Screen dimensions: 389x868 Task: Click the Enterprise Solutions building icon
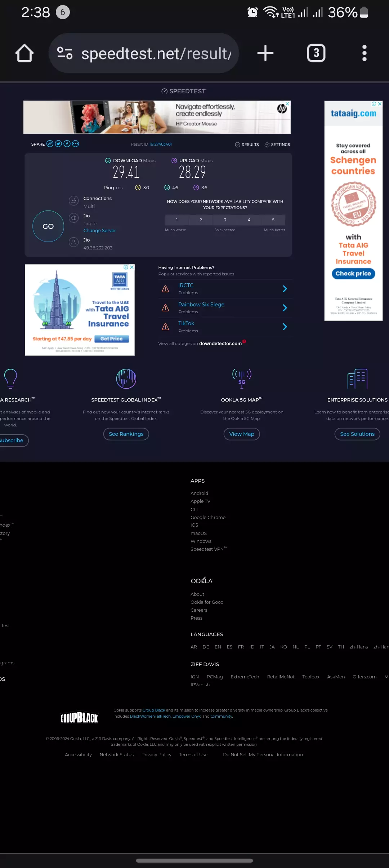click(x=357, y=378)
